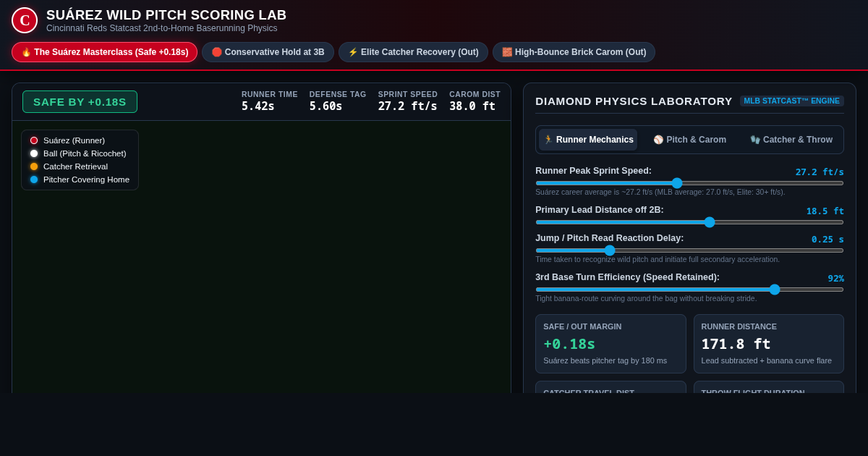
Task: Click the red circle icon on Conservative Hold
Action: point(217,52)
